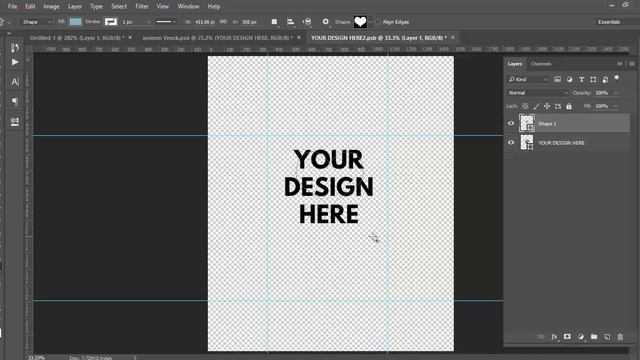
Task: Hide the YOUR DESIGN HERE layer
Action: point(511,142)
